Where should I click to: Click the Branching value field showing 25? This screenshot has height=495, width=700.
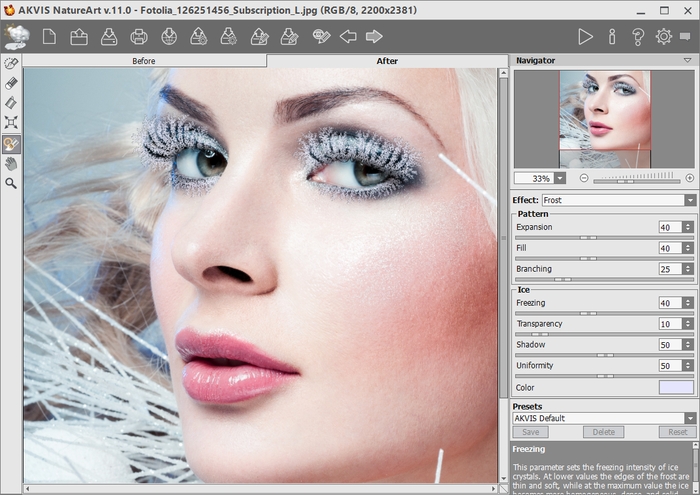[x=671, y=269]
